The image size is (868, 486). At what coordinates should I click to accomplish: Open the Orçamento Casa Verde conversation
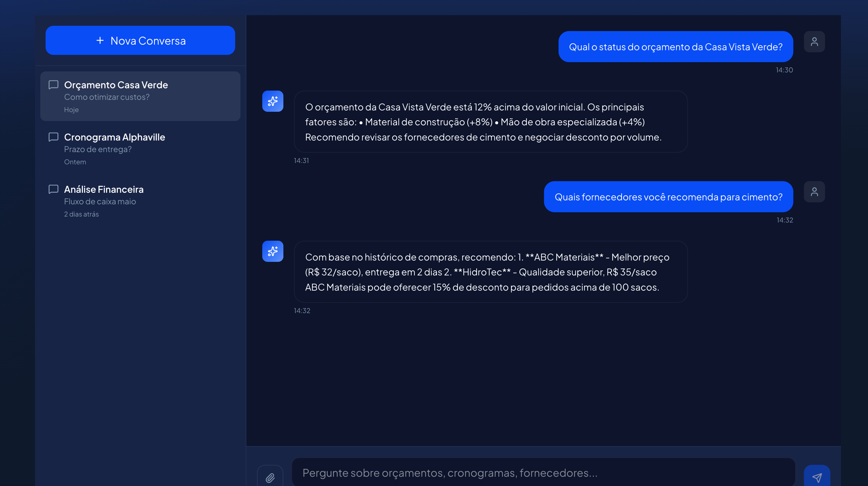140,96
